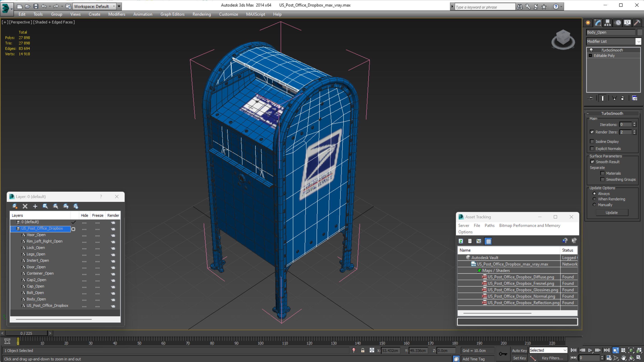Click the Save File toolbar icon
This screenshot has height=362, width=644.
click(x=36, y=6)
